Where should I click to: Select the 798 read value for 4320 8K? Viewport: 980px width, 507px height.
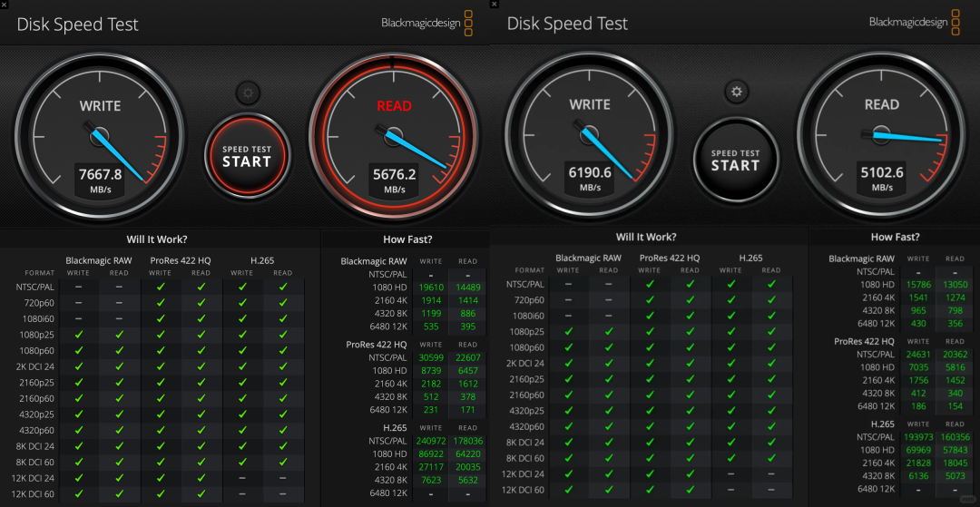pos(955,310)
